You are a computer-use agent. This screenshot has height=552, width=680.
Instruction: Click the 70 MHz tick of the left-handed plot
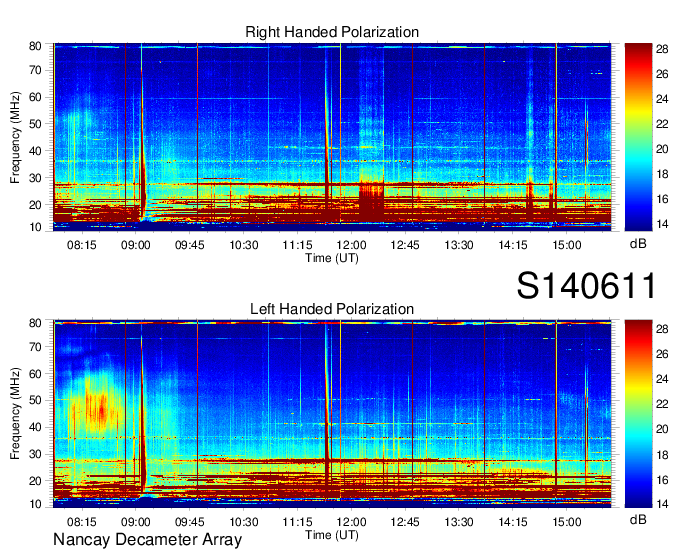(x=35, y=347)
